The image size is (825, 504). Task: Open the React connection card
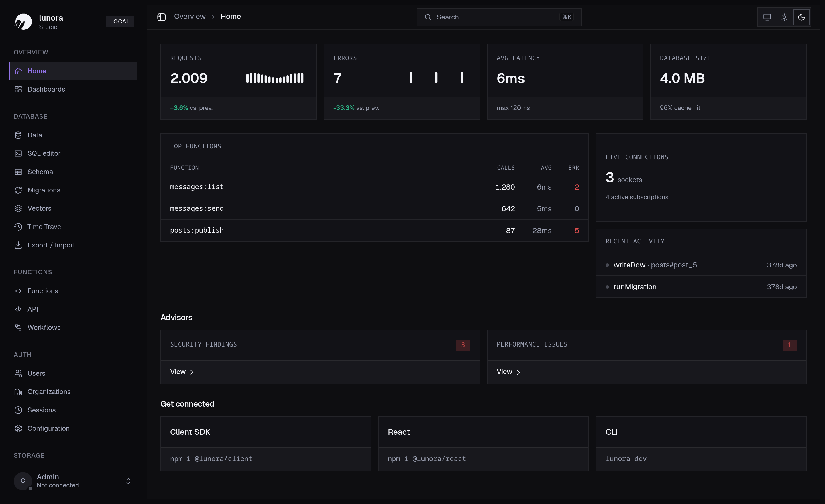[484, 444]
